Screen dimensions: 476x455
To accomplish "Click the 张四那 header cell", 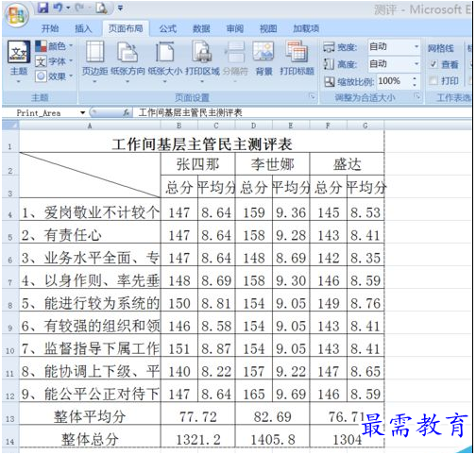I will pos(197,164).
